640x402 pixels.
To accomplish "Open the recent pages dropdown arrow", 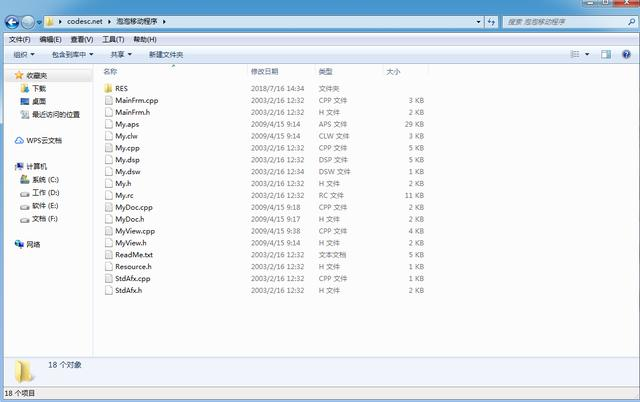I will tap(39, 22).
